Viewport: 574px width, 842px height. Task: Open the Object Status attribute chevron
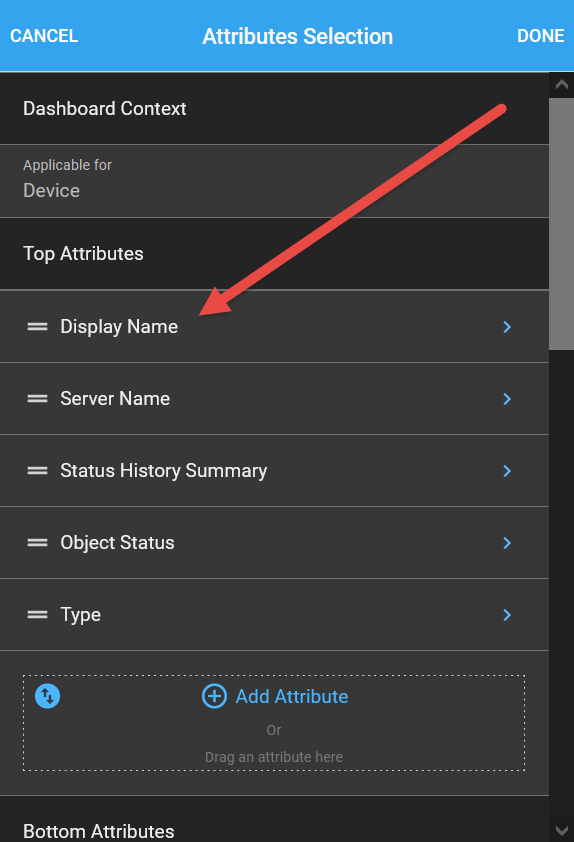coord(507,542)
